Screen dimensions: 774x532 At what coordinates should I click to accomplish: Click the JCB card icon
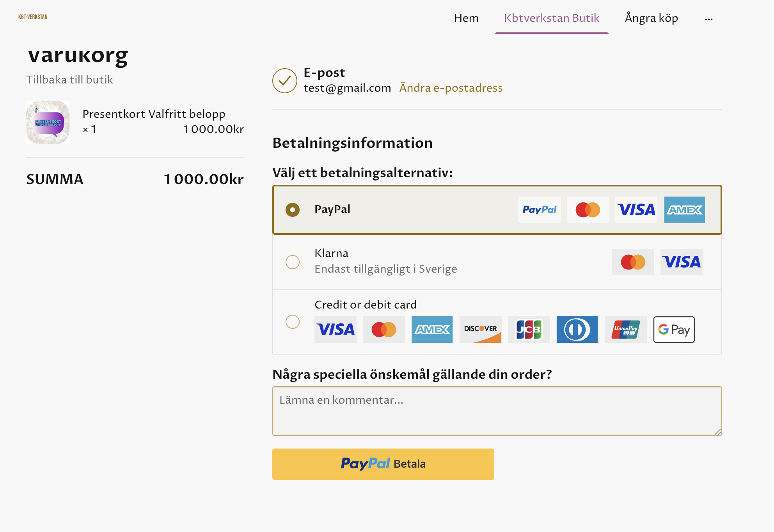529,330
